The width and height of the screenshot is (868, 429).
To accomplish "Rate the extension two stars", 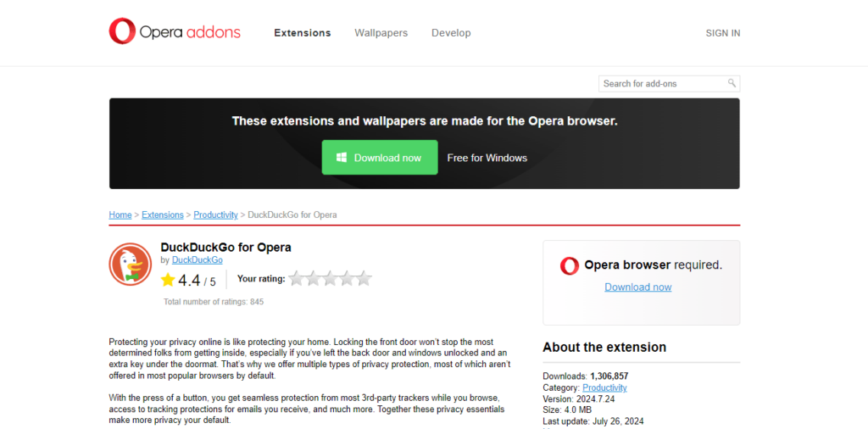I will (x=314, y=278).
